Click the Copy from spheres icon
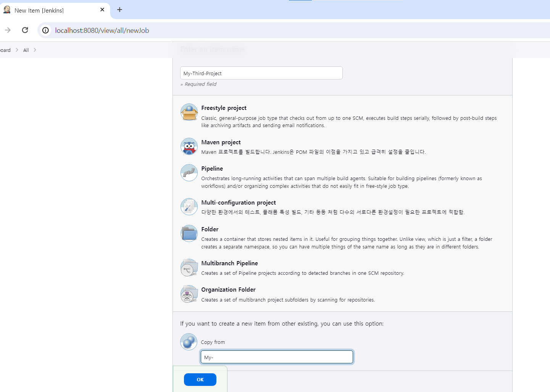Image resolution: width=550 pixels, height=392 pixels. [189, 342]
